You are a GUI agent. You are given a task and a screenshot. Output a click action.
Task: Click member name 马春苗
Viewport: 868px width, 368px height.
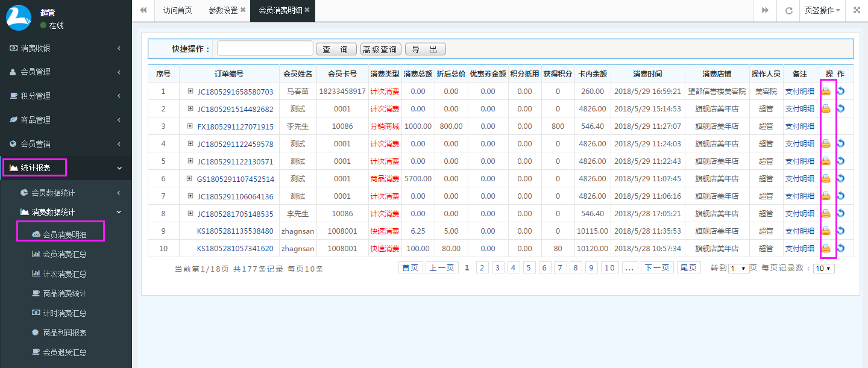click(x=298, y=92)
